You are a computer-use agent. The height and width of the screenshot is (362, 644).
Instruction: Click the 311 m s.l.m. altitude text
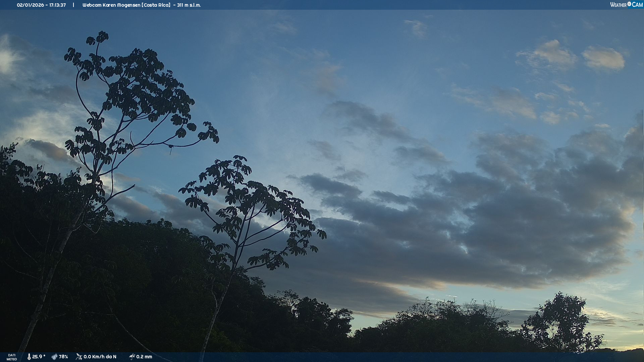pos(189,5)
